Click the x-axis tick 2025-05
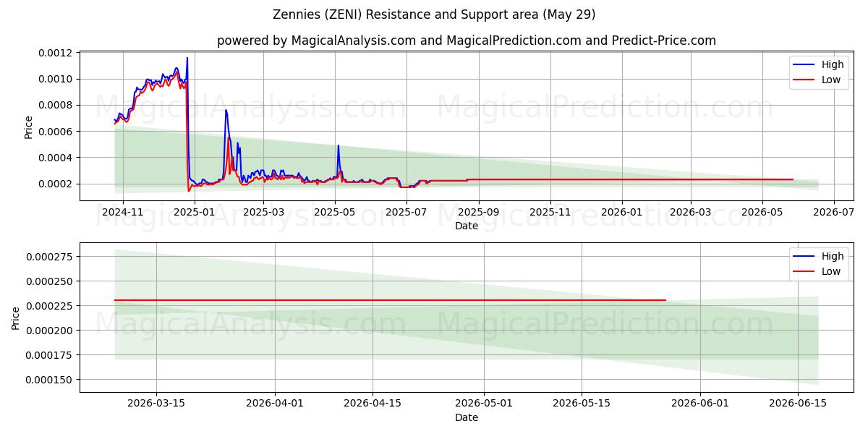868x434 pixels. point(336,213)
